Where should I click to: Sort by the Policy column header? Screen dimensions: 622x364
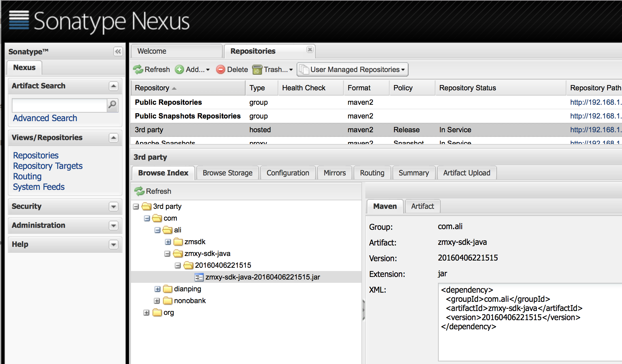(x=412, y=88)
